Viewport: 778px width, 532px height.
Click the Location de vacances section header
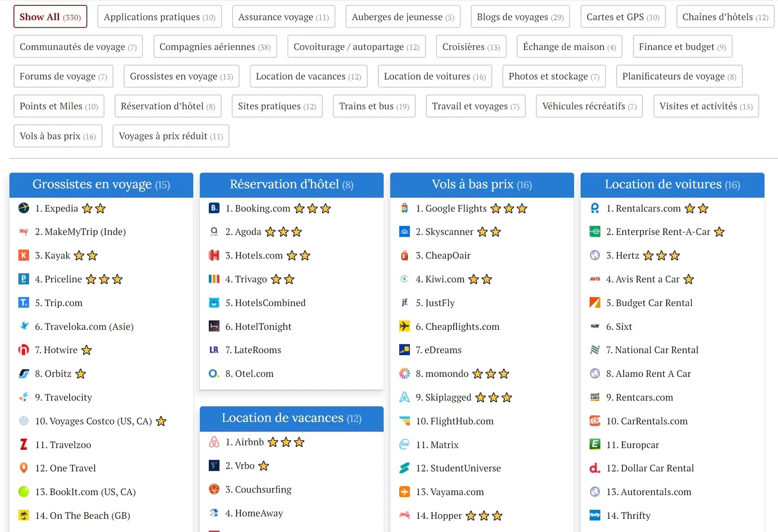292,418
